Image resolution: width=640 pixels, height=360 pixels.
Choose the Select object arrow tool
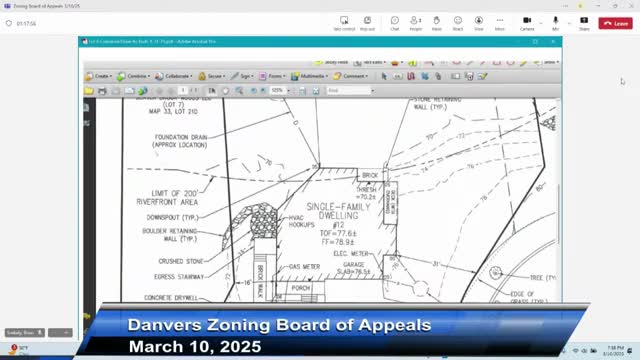(384, 76)
